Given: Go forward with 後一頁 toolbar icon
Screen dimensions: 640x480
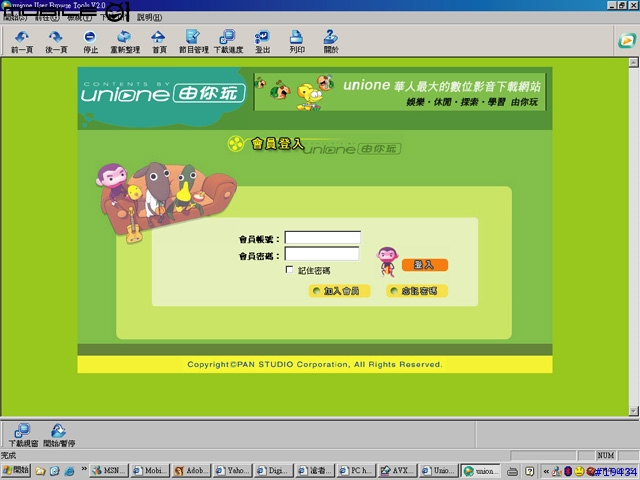Looking at the screenshot, I should click(x=56, y=42).
